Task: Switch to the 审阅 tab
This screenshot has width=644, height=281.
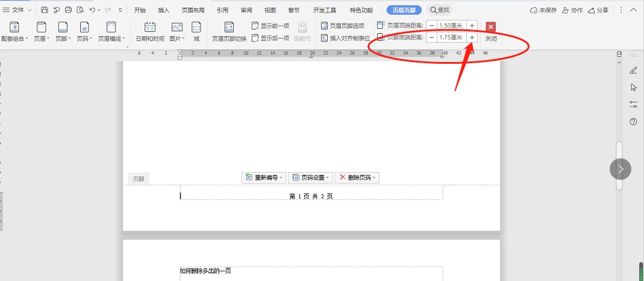Action: tap(246, 10)
